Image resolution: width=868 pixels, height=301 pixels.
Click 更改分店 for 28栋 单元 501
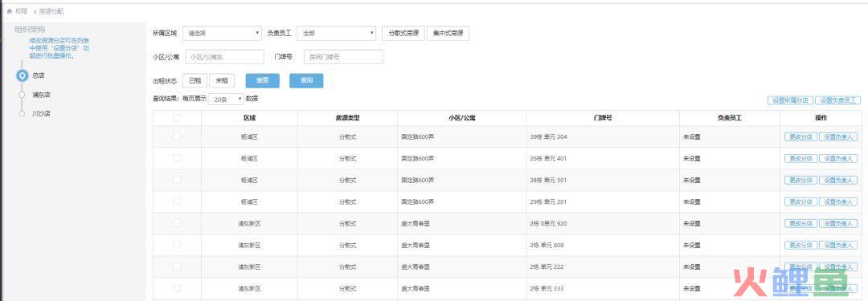click(x=800, y=180)
